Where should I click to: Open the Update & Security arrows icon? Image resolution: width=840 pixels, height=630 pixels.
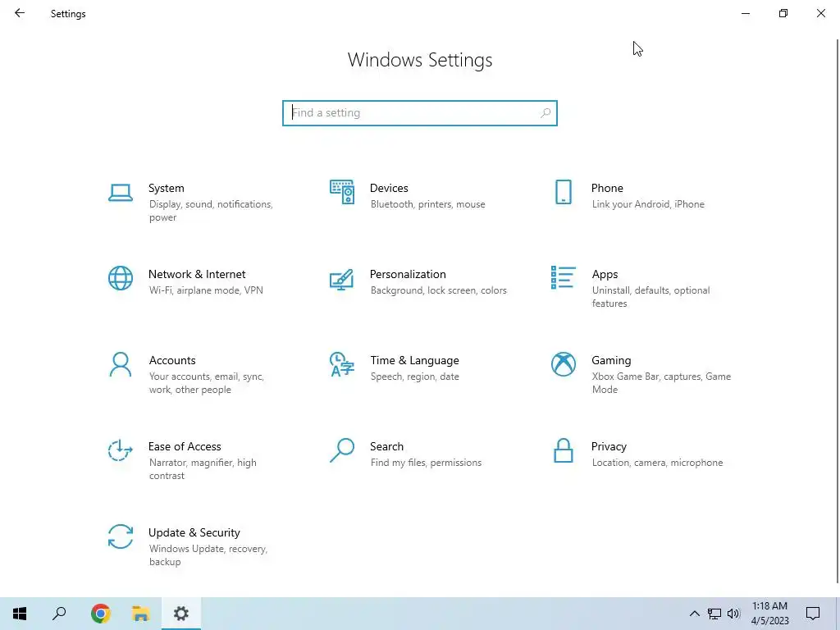[121, 536]
